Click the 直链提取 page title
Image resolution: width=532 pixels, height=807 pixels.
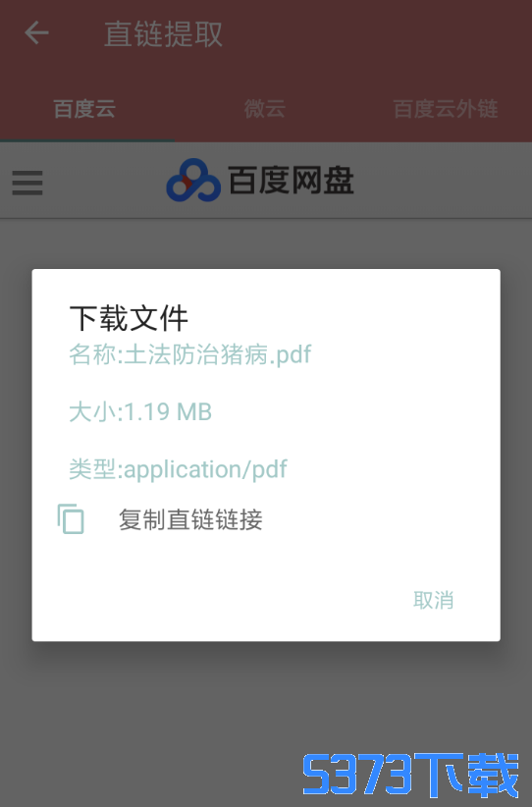pyautogui.click(x=163, y=34)
